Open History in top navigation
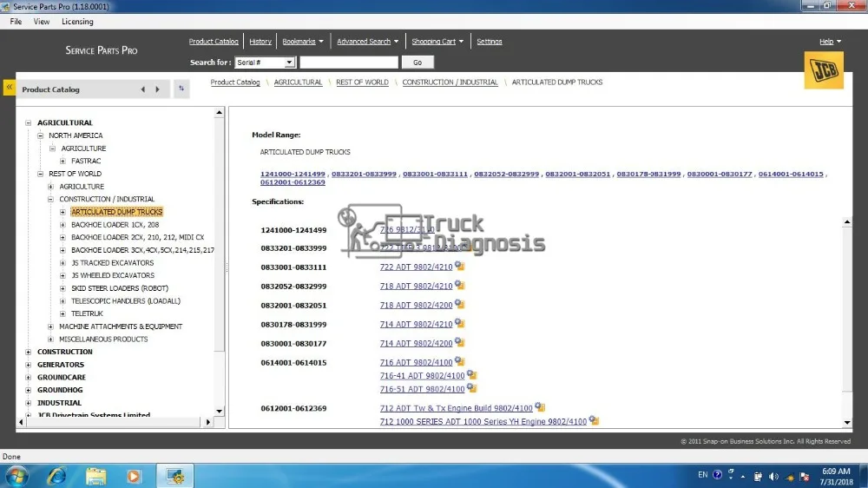868x488 pixels. (x=260, y=42)
